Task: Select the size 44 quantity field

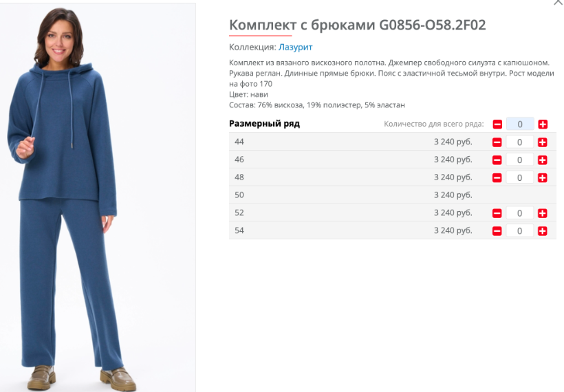Action: (520, 142)
